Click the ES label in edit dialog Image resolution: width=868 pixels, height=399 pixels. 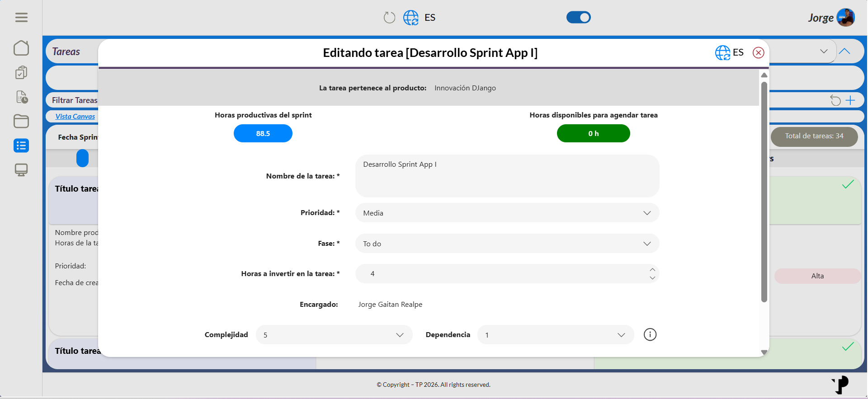738,52
